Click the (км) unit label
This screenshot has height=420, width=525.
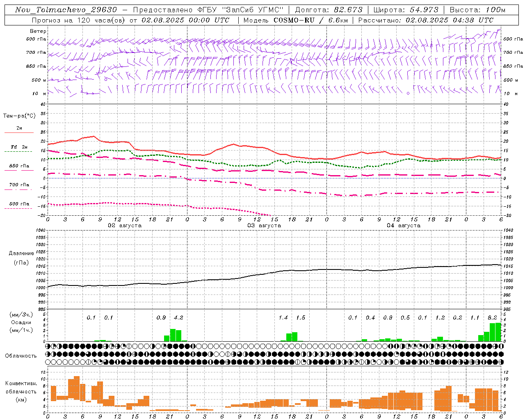[x=21, y=399]
